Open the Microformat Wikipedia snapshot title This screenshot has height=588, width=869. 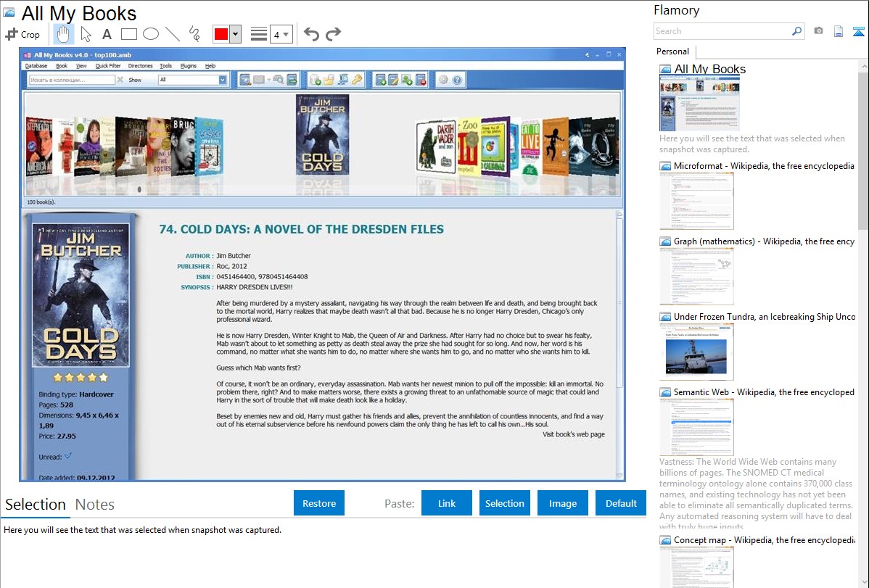click(764, 166)
